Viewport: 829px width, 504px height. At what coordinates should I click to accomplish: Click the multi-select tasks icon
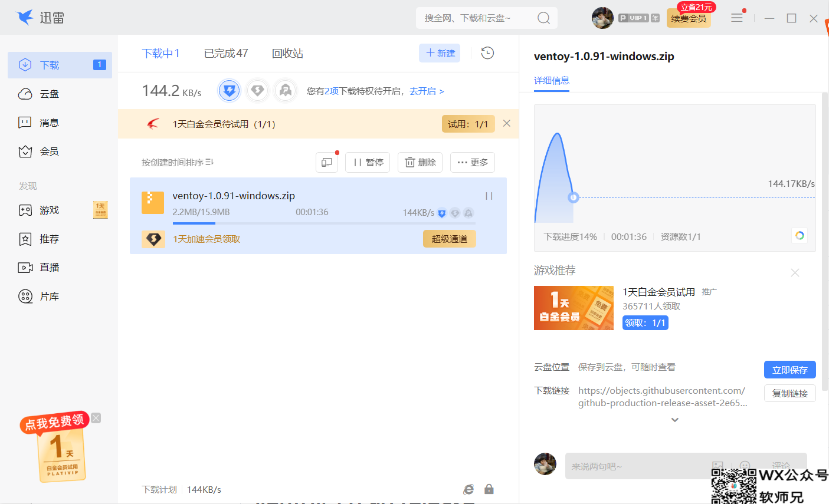(327, 162)
